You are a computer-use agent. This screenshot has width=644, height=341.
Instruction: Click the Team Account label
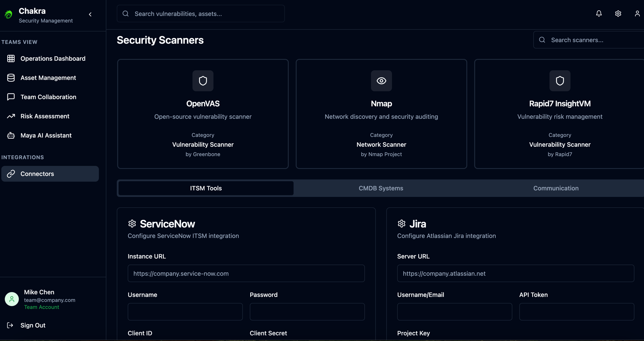click(42, 307)
